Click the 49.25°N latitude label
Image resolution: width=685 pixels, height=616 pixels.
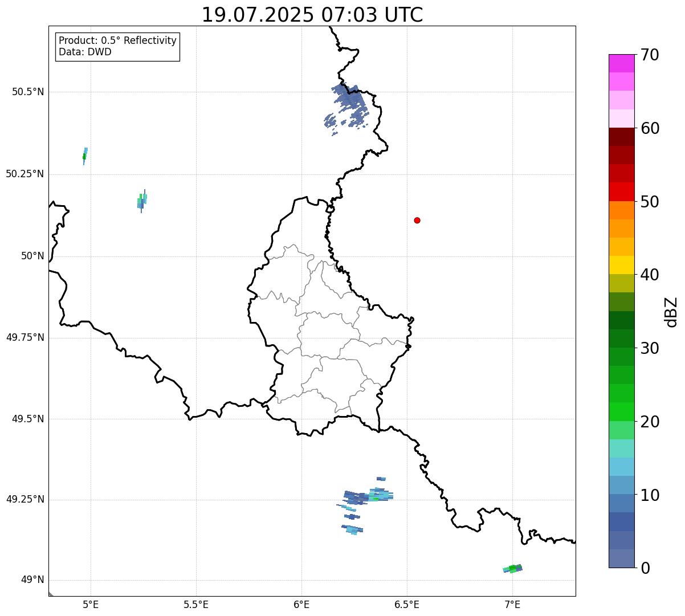coord(25,499)
